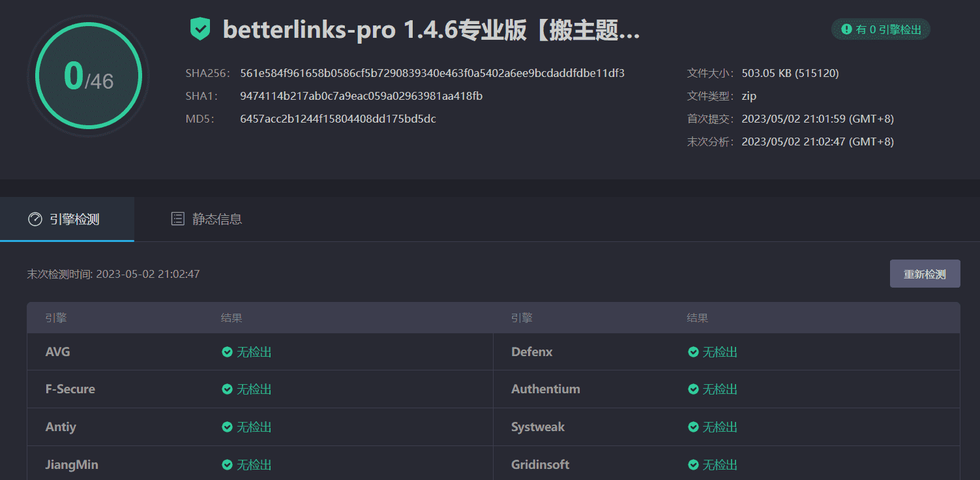Click the 0/46 detection score circle
The width and height of the screenshot is (980, 480).
point(89,76)
